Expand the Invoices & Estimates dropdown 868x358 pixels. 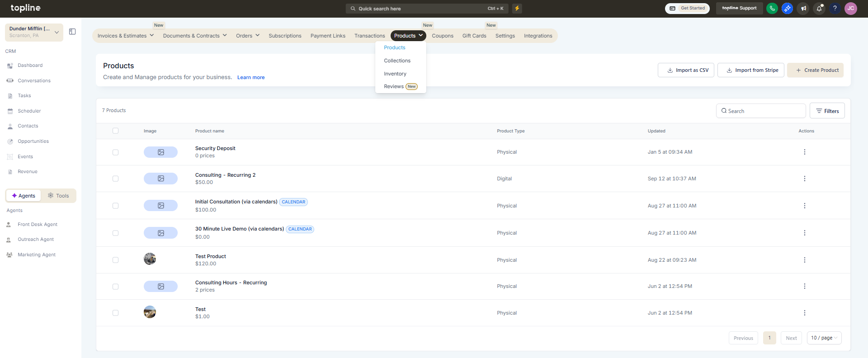126,36
